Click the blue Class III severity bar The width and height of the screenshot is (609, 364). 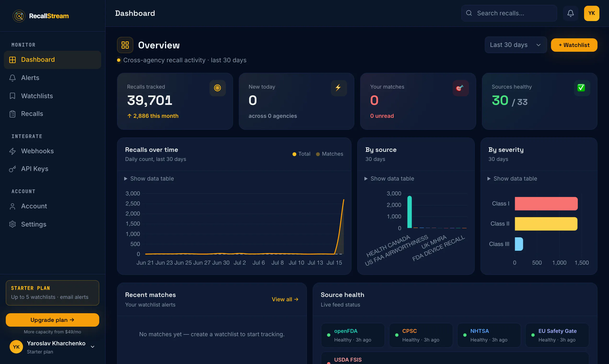519,244
